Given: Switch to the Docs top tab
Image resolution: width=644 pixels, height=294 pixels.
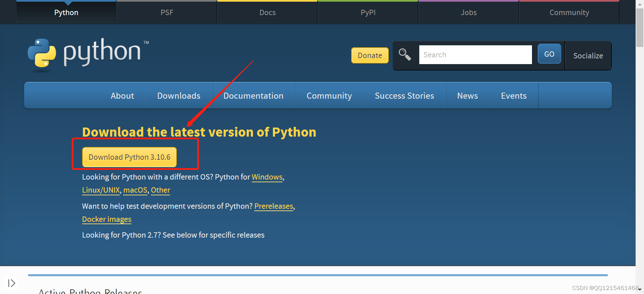Looking at the screenshot, I should click(267, 12).
